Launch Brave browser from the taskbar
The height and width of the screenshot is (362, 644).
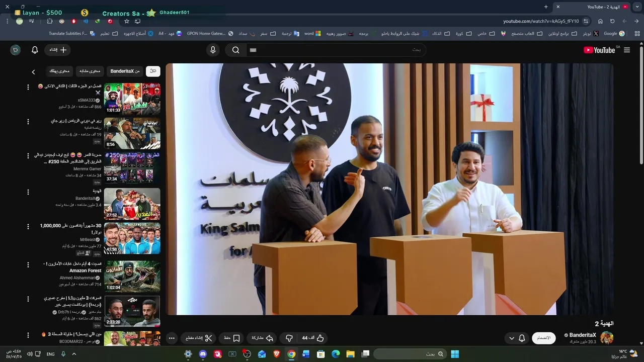276,354
